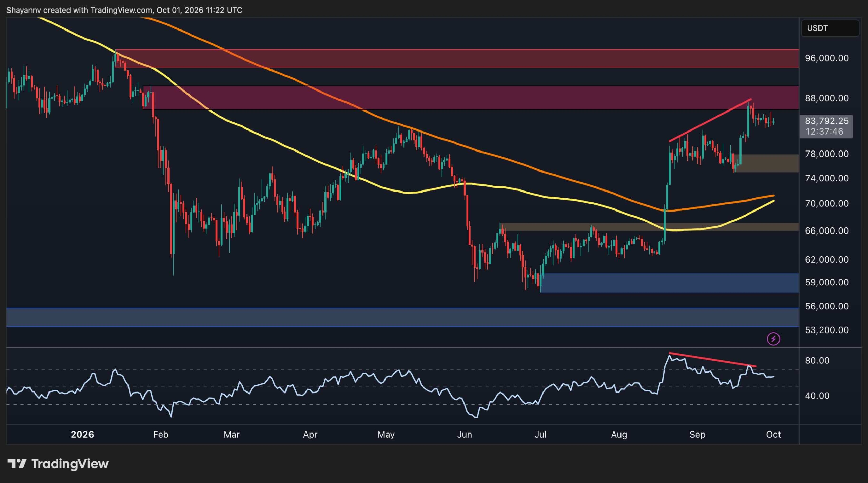This screenshot has width=868, height=483.
Task: Click the 88,000.00 price axis label
Action: [827, 98]
